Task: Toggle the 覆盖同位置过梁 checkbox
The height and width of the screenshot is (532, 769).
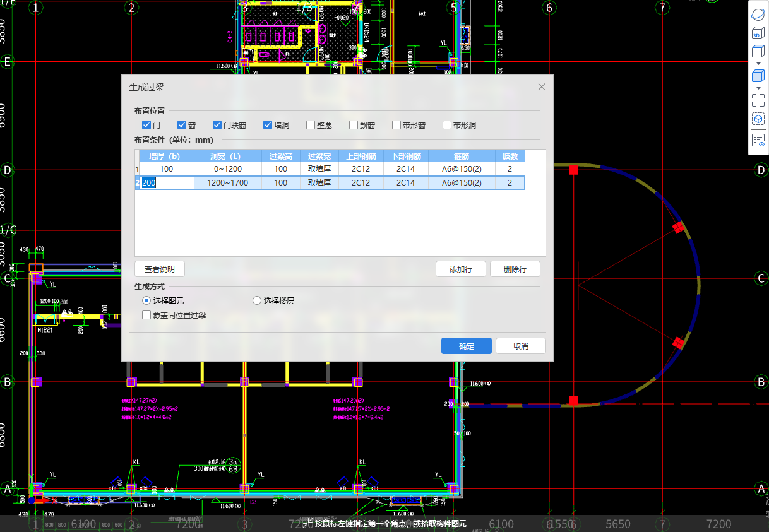Action: pyautogui.click(x=146, y=315)
